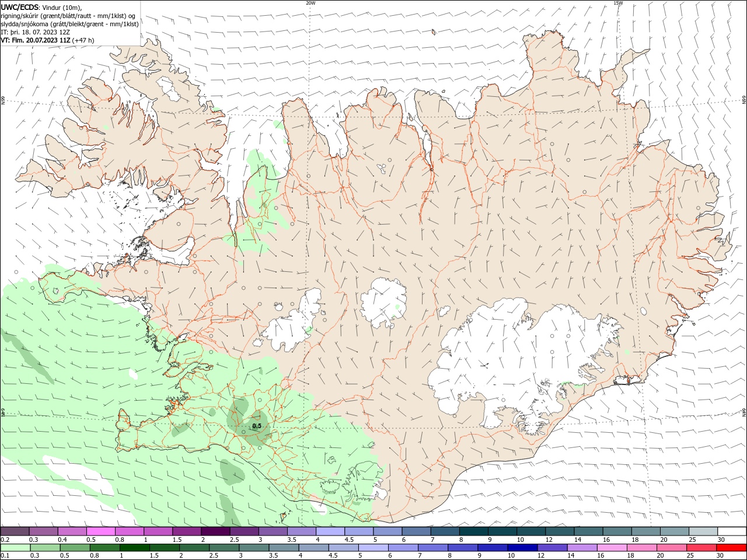
Task: Click the medium green 0.5 mm rain swatch
Action: pos(75,548)
